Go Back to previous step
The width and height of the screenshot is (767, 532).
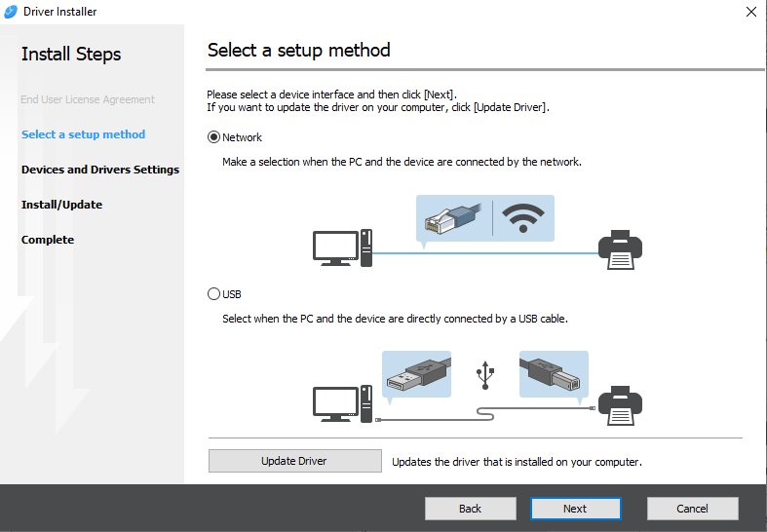[x=470, y=509]
